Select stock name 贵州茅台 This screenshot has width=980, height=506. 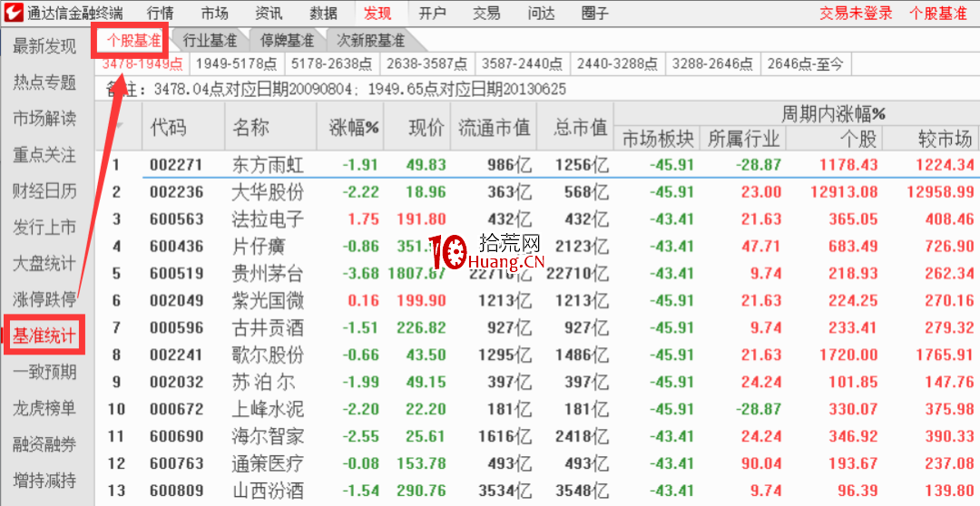tap(268, 274)
